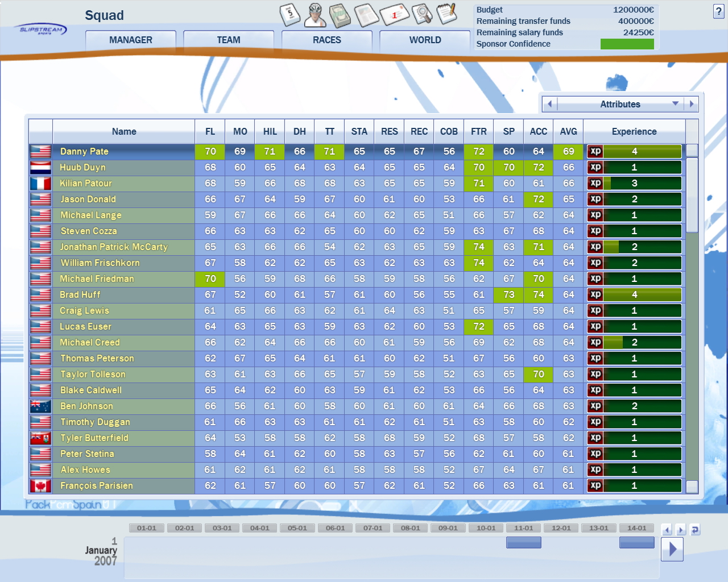
Task: Click the 11-01 date on timeline
Action: (x=523, y=528)
